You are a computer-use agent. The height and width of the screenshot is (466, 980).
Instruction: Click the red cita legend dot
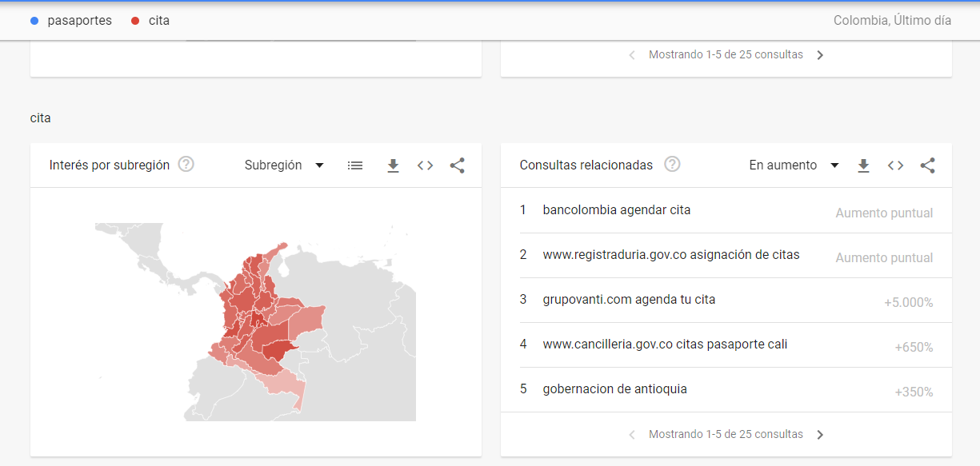point(135,21)
